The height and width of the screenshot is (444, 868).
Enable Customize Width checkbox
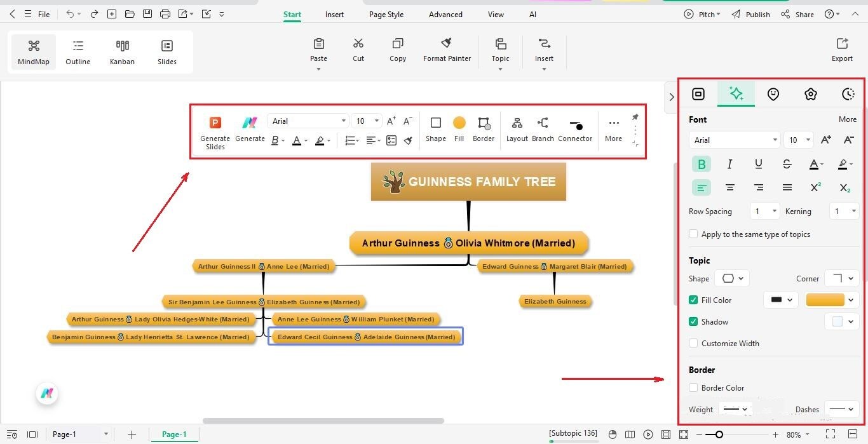[x=693, y=344]
